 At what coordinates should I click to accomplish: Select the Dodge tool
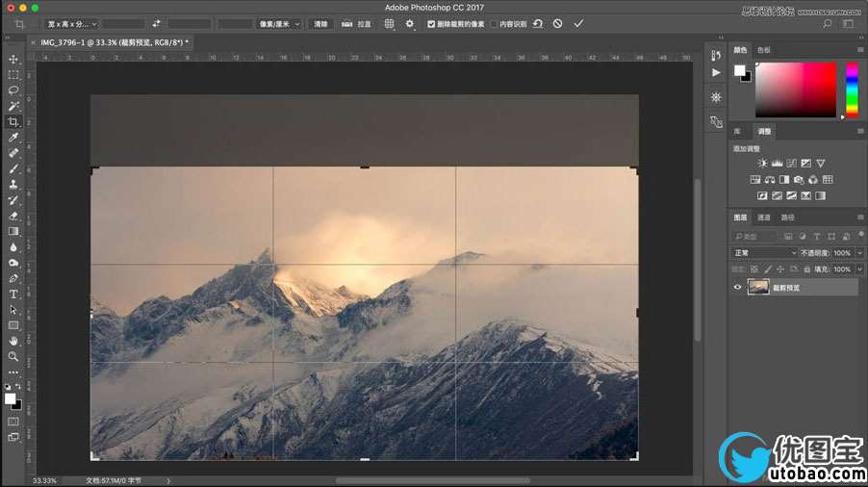pyautogui.click(x=13, y=263)
